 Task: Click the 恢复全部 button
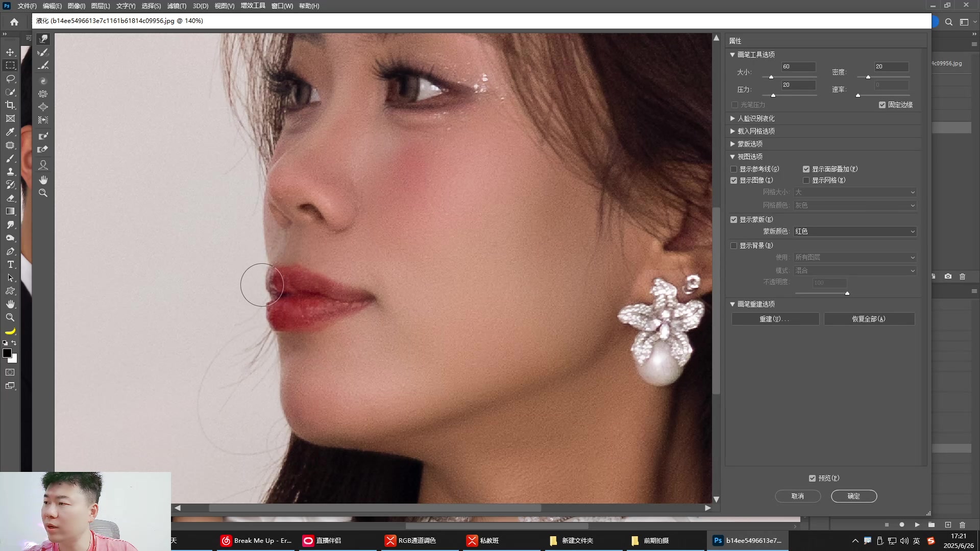point(869,319)
